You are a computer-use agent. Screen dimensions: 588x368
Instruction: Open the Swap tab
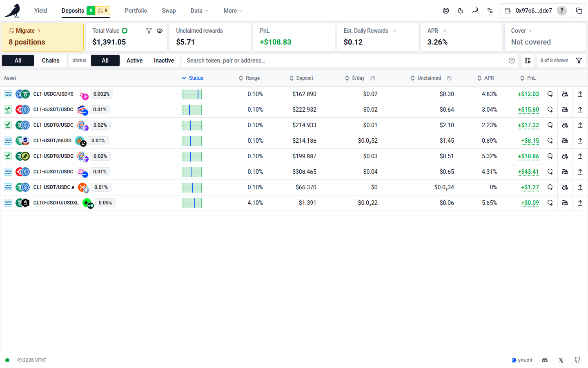[169, 11]
